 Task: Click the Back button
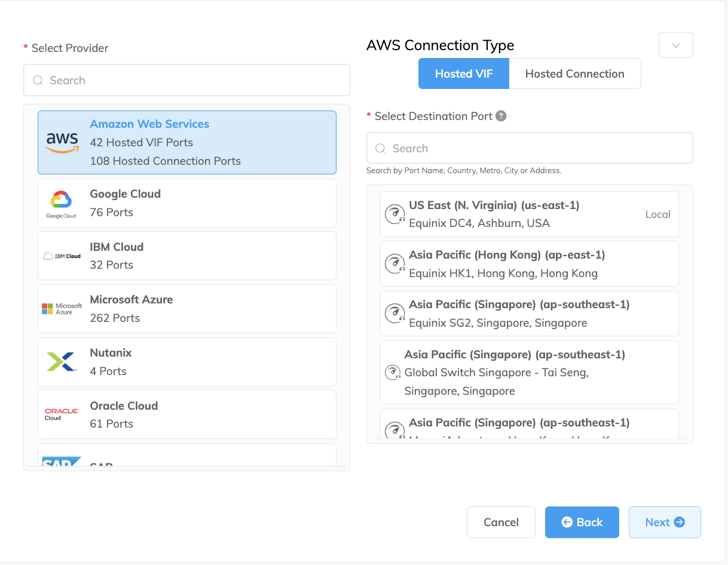click(582, 522)
